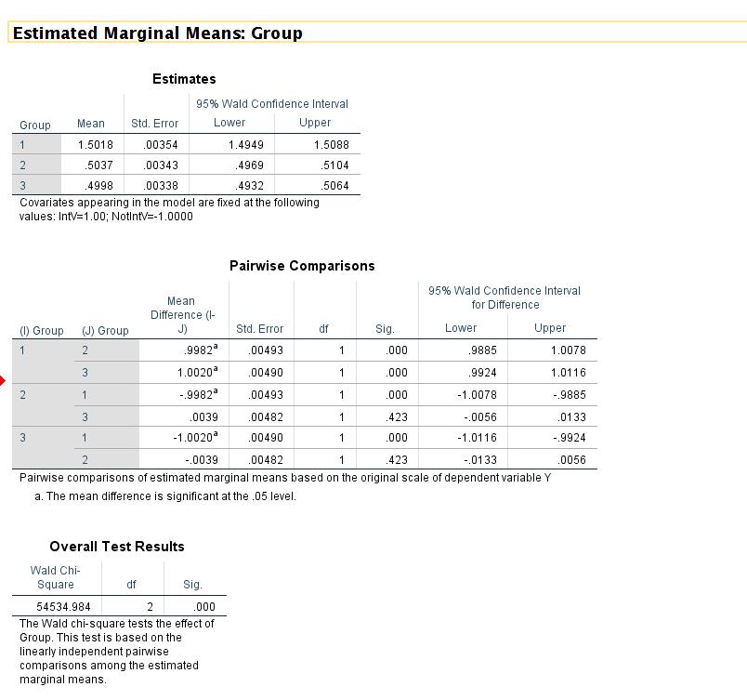The width and height of the screenshot is (747, 700).
Task: Select the "Overall Test Results" table title
Action: coord(117,547)
